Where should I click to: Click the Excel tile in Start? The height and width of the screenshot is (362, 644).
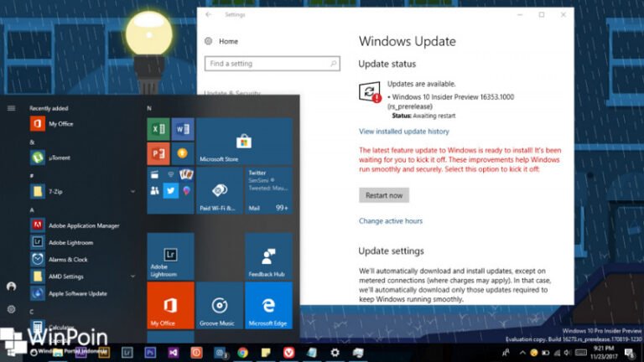[x=158, y=129]
